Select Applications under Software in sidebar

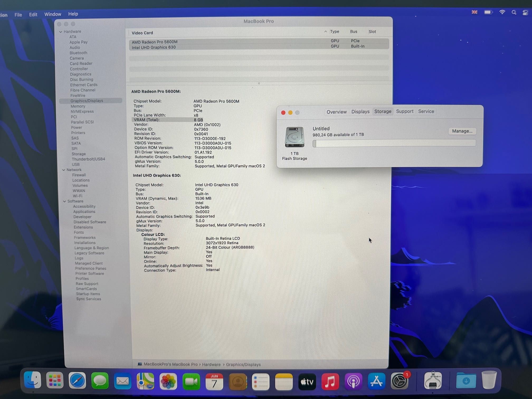tap(84, 212)
